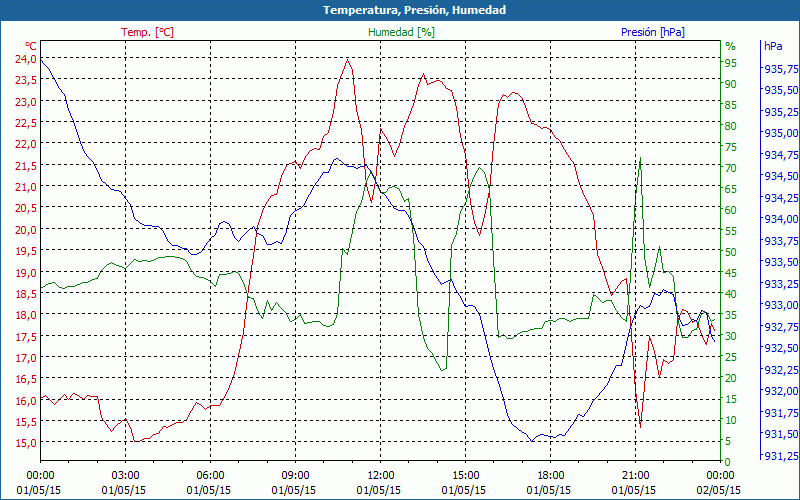Image resolution: width=800 pixels, height=500 pixels.
Task: Click humidity axis value '90'
Action: point(731,84)
